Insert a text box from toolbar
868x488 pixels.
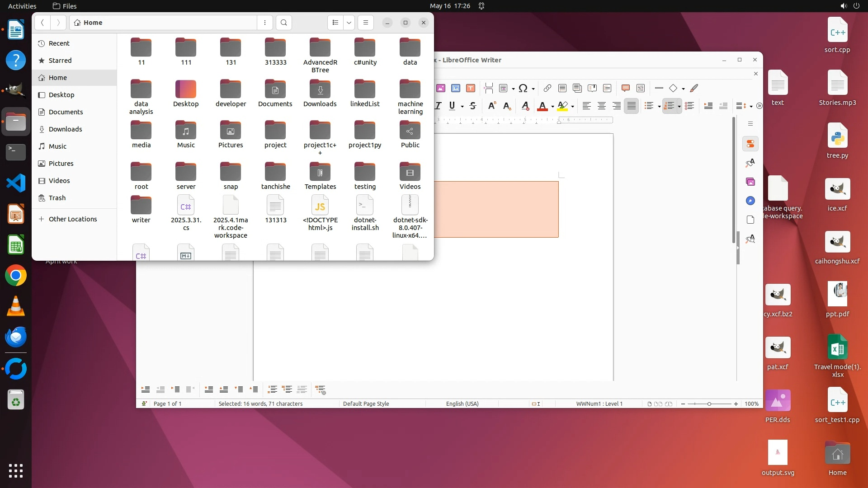coord(471,88)
